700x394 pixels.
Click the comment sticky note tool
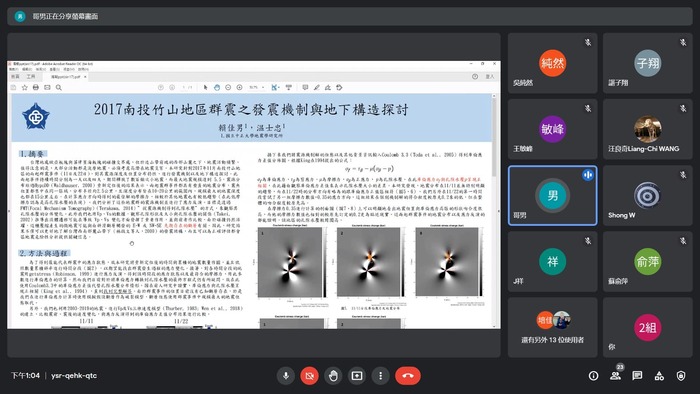[x=305, y=87]
